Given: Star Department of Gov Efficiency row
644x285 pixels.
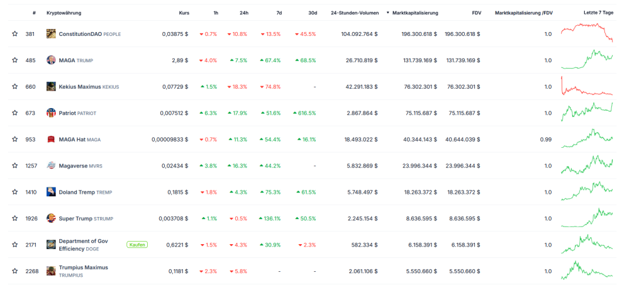Looking at the screenshot, I should pyautogui.click(x=15, y=245).
